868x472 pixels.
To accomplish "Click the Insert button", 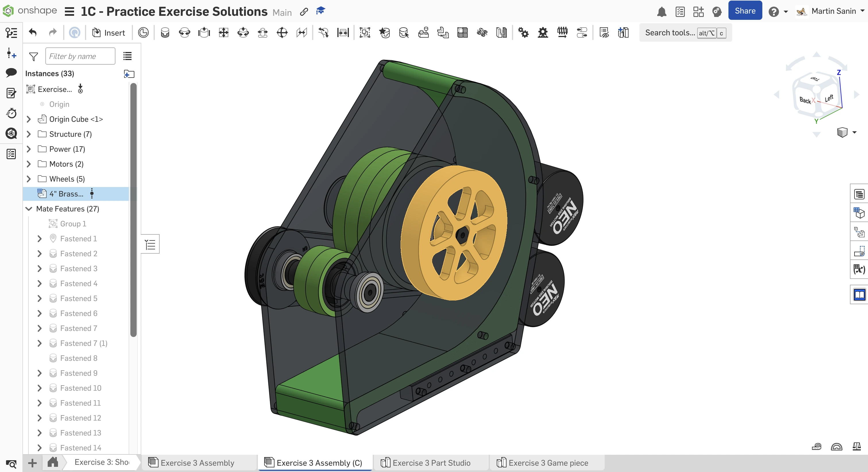I will 109,33.
